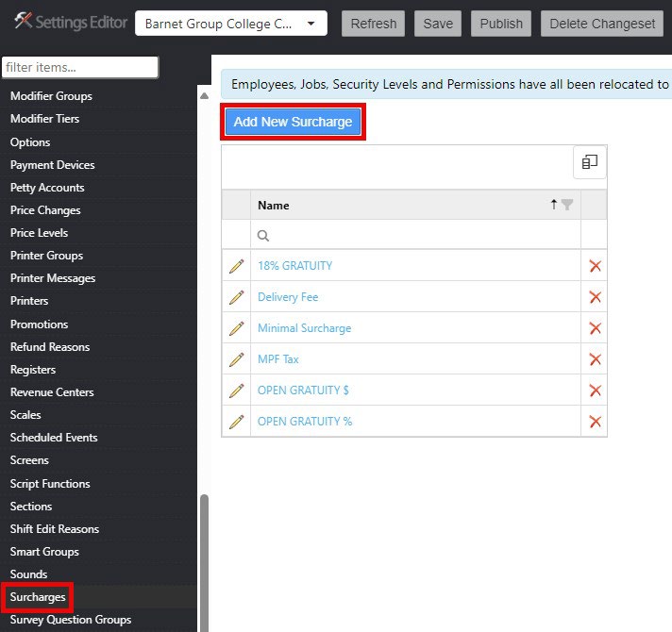The width and height of the screenshot is (672, 632).
Task: Edit Delivery Fee with pencil icon
Action: [236, 297]
